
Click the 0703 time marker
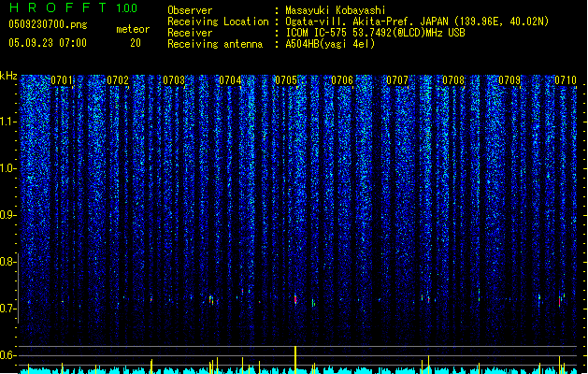tap(174, 80)
